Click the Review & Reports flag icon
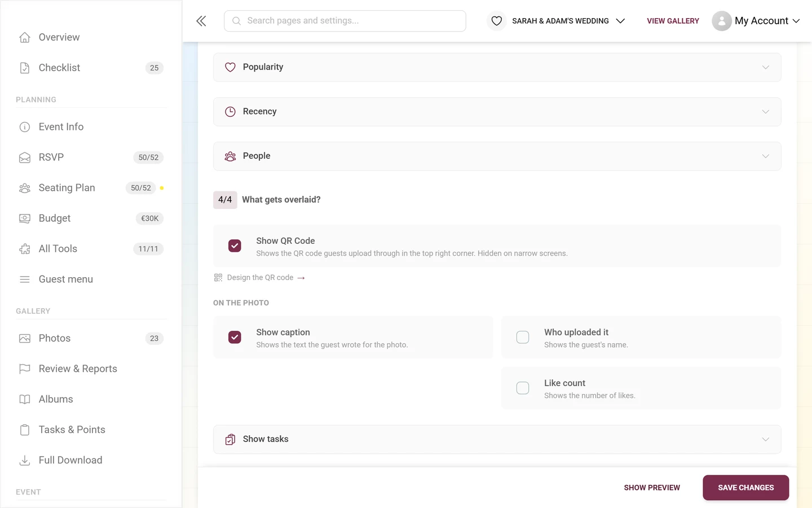 (25, 369)
